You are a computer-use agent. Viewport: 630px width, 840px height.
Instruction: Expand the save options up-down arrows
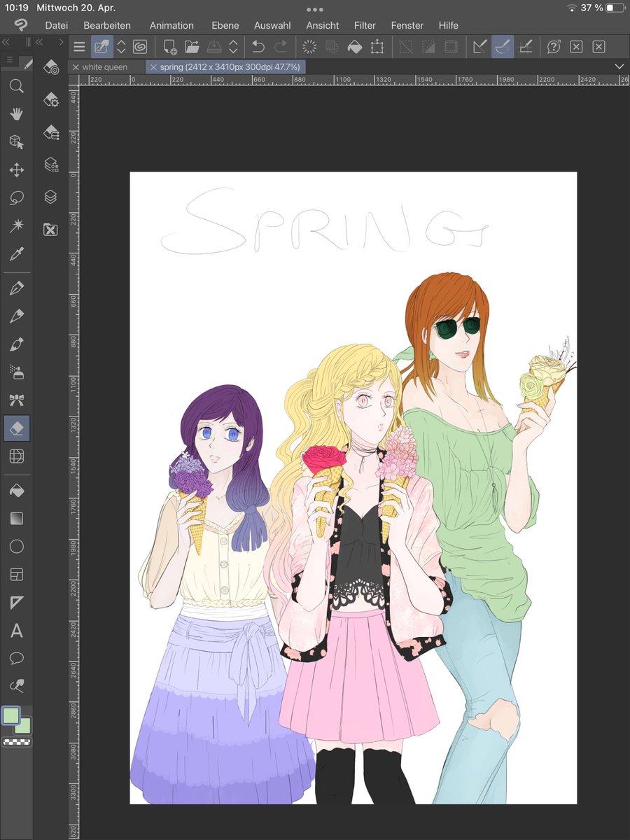233,47
